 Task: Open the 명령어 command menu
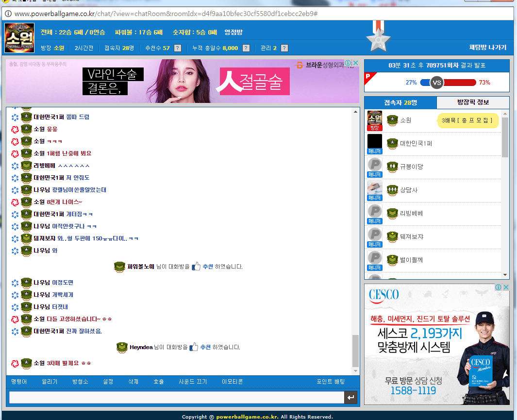[19, 382]
